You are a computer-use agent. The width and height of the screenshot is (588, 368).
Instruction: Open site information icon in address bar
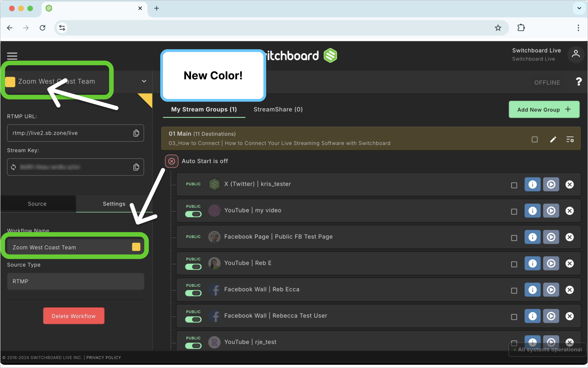(62, 28)
